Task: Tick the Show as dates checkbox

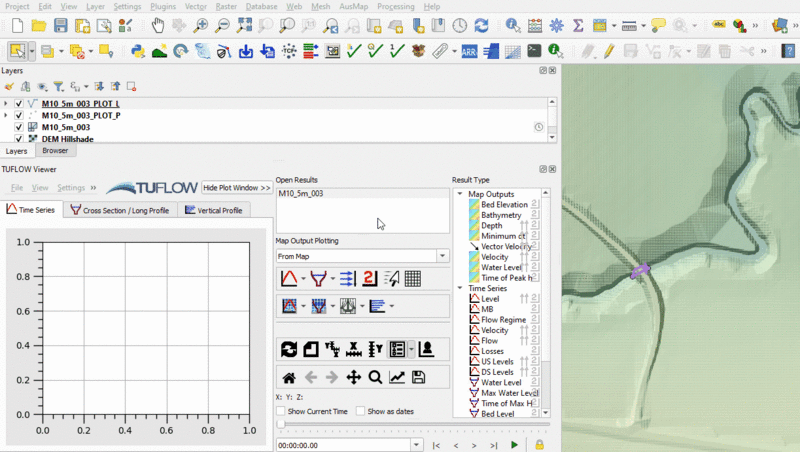Action: pyautogui.click(x=360, y=411)
